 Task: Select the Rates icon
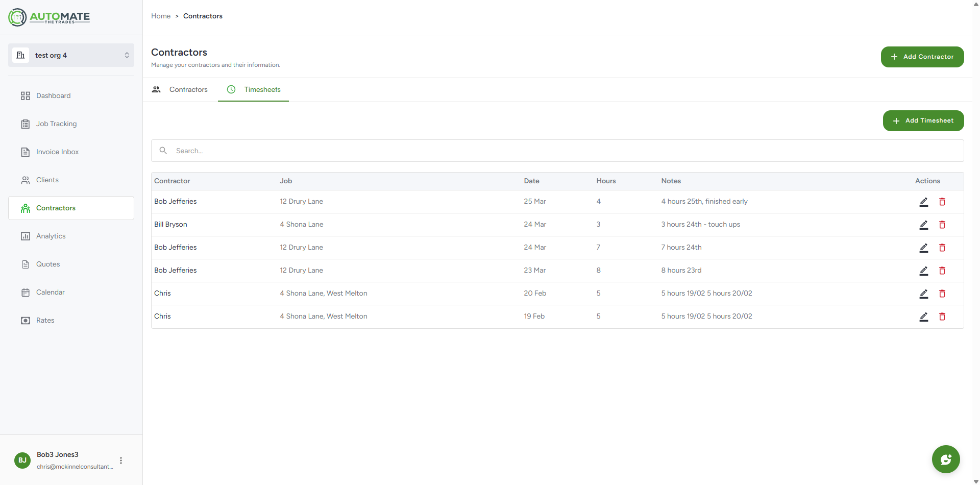point(26,320)
